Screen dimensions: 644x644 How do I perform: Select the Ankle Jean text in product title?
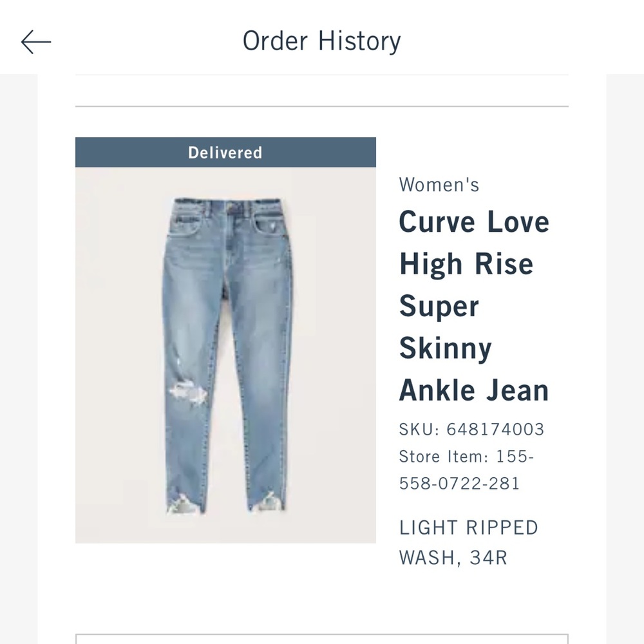473,389
